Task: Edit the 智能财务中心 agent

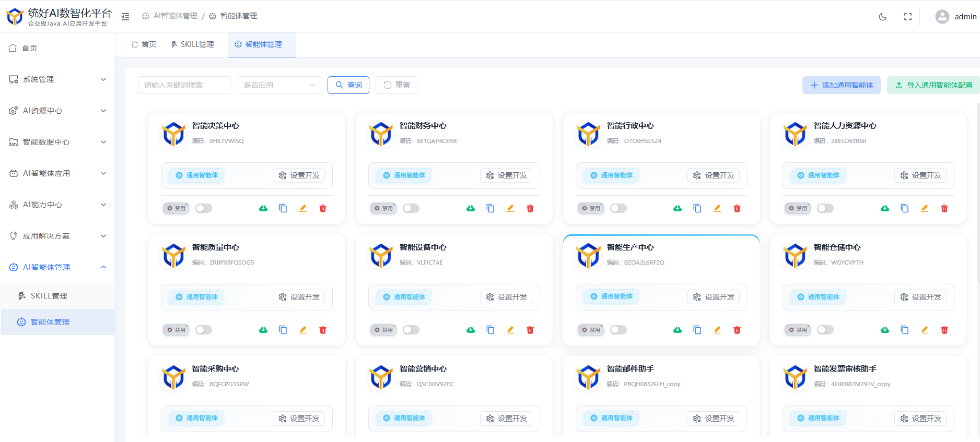Action: point(510,208)
